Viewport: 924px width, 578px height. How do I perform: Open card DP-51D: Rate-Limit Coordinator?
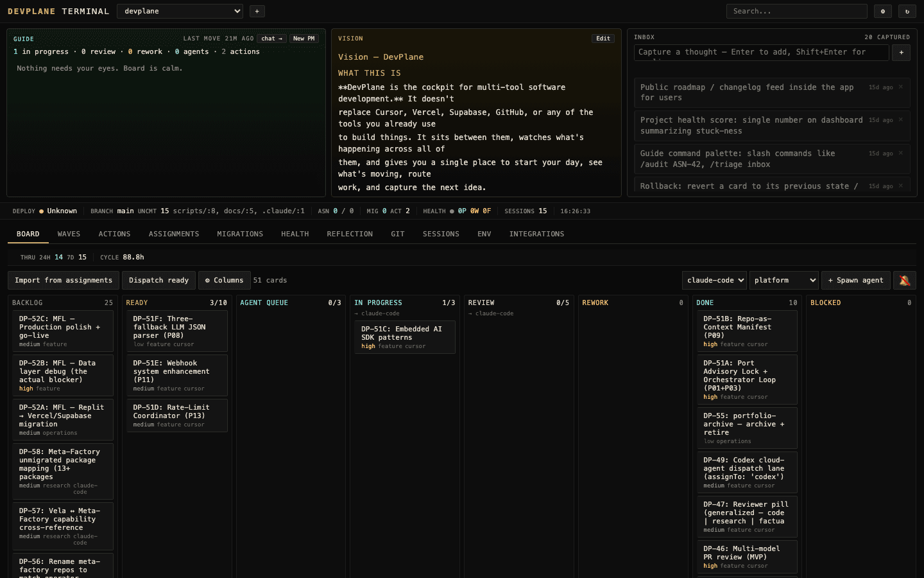pyautogui.click(x=177, y=416)
